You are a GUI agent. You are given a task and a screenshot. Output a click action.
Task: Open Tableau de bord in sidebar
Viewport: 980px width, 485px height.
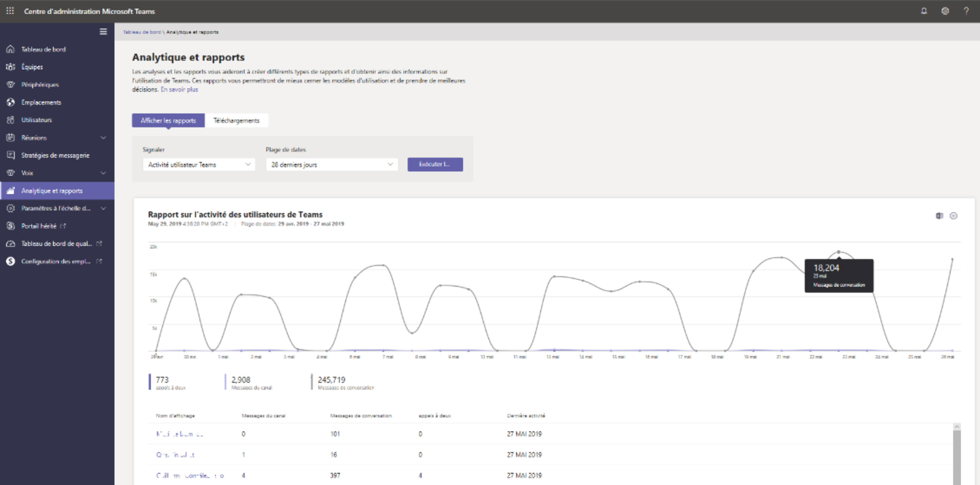43,49
